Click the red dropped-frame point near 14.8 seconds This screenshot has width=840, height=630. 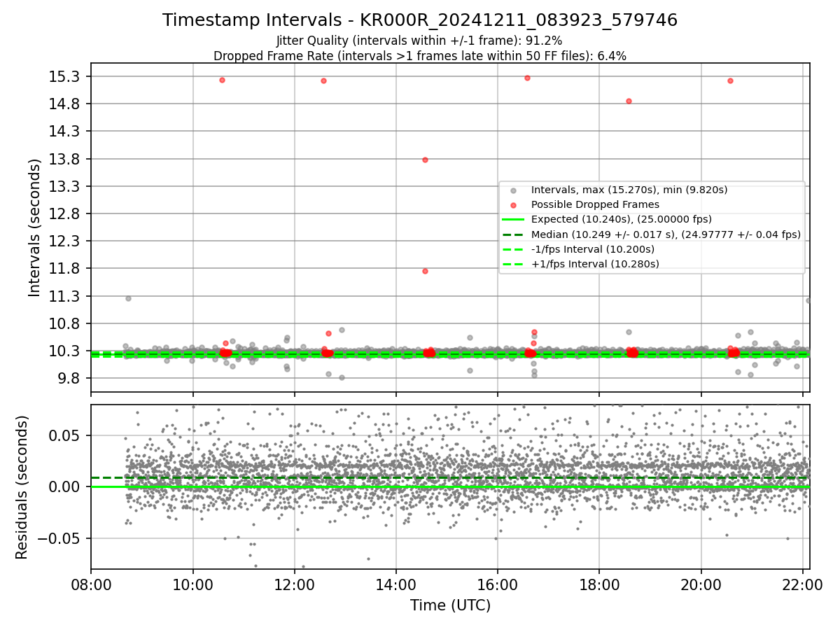(629, 101)
